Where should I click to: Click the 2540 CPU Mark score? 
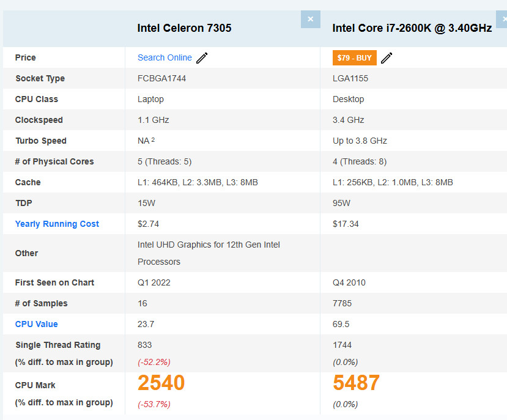point(161,383)
